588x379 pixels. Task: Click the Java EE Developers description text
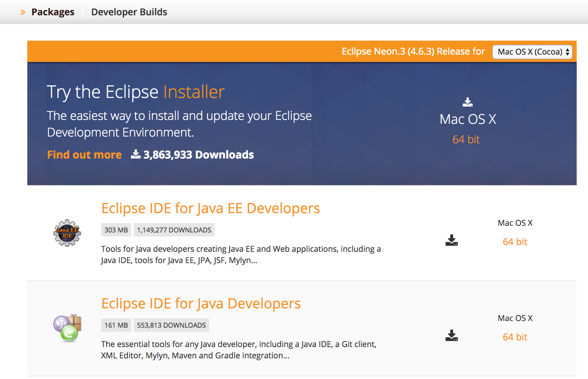click(x=241, y=254)
